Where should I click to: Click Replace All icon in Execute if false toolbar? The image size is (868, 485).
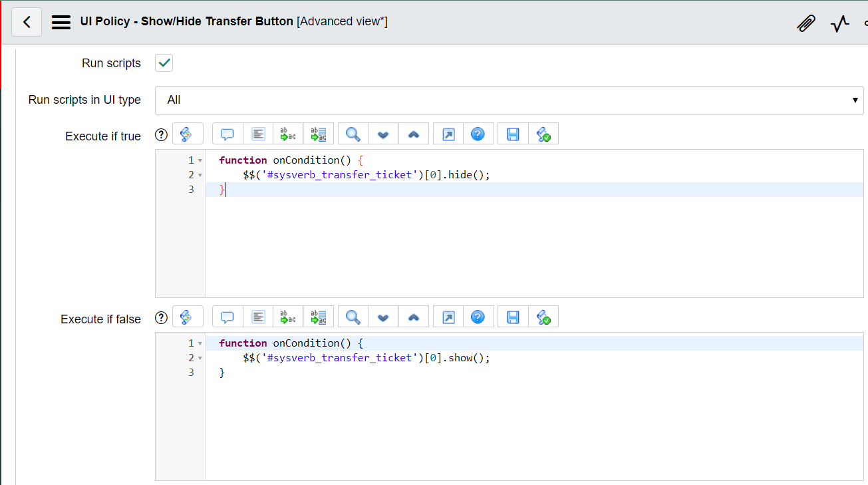pyautogui.click(x=318, y=317)
